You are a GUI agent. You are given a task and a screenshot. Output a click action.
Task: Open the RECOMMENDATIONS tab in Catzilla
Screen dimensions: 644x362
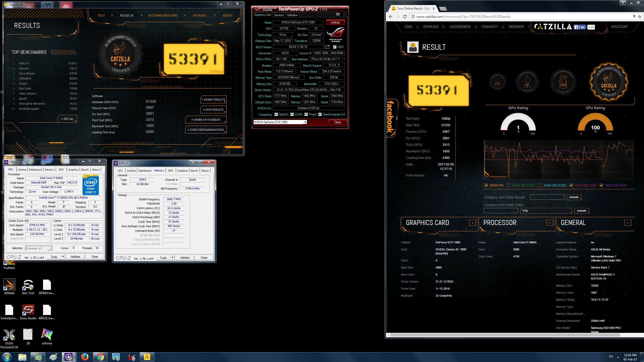[x=163, y=16]
